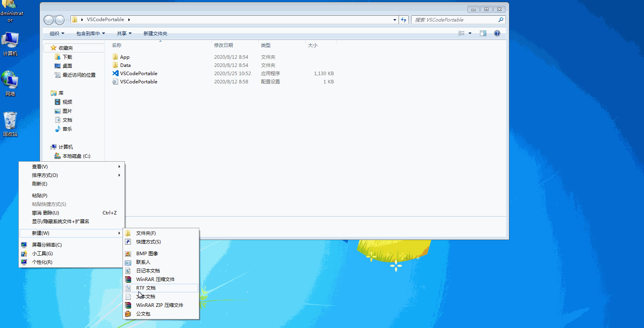The height and width of the screenshot is (328, 644).
Task: Change the view with the view icon
Action: pyautogui.click(x=462, y=33)
